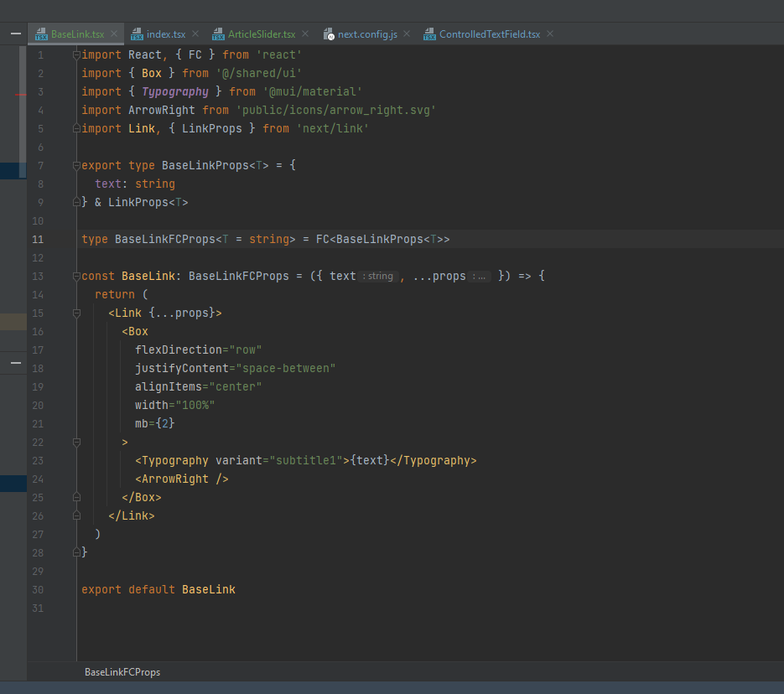
Task: Toggle folding of the export type BaseLinkProps declaration
Action: [x=75, y=164]
